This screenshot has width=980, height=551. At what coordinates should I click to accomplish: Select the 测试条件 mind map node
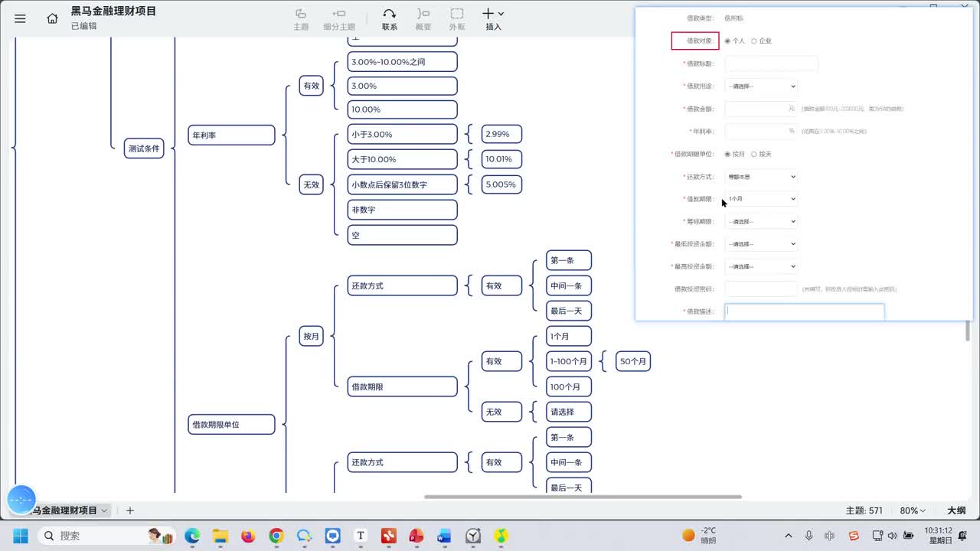coord(144,148)
